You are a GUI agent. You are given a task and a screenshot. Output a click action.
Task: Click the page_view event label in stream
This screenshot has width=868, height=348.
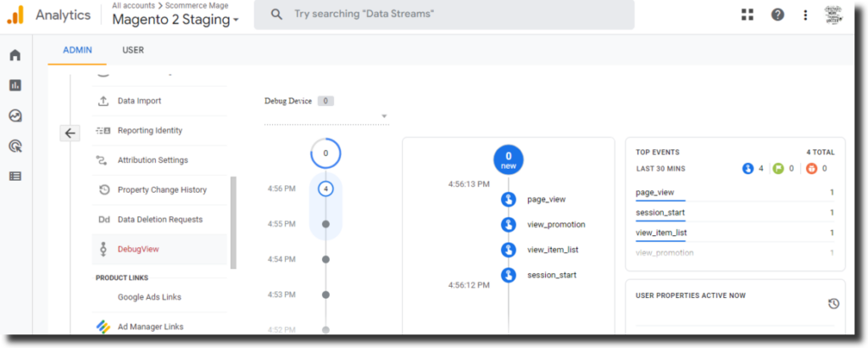[x=547, y=199]
